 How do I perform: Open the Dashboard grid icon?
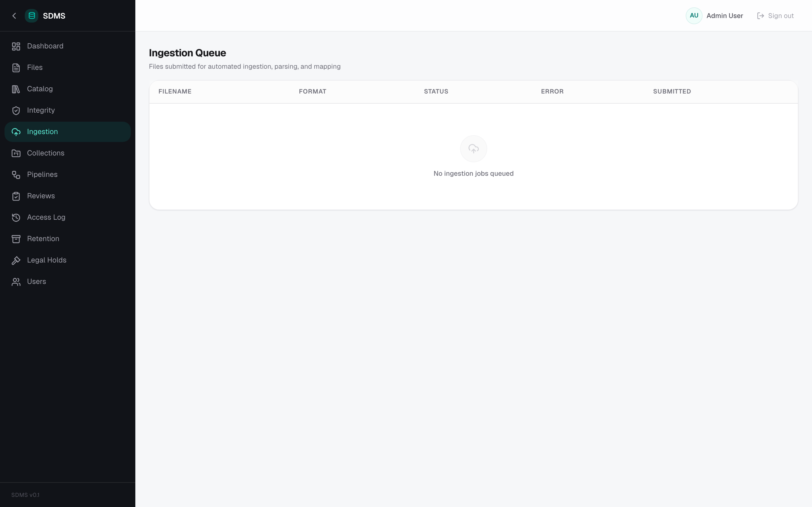coord(16,46)
